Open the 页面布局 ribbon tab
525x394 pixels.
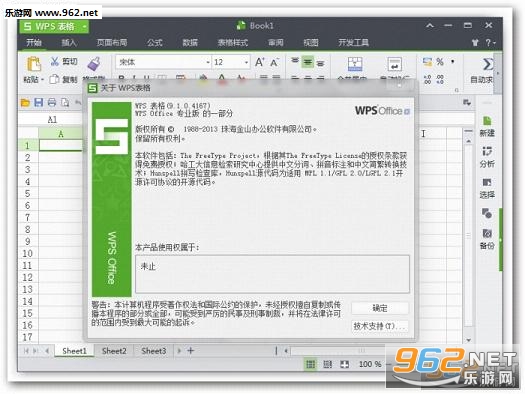pos(112,43)
